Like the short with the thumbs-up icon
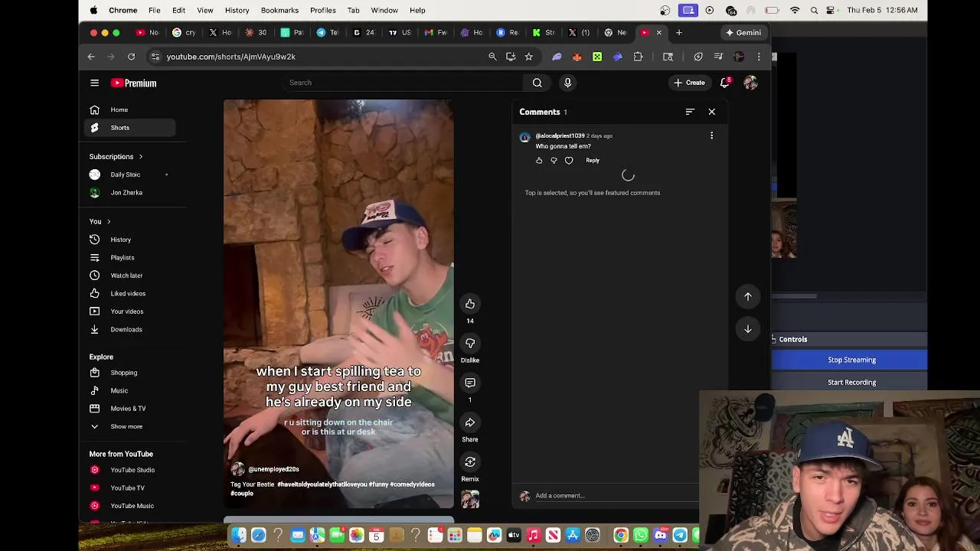Viewport: 980px width, 551px height. tap(470, 304)
